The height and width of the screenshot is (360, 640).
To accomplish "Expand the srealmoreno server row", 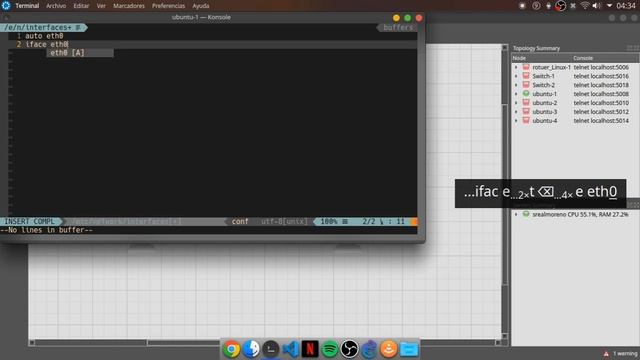I will [x=516, y=214].
